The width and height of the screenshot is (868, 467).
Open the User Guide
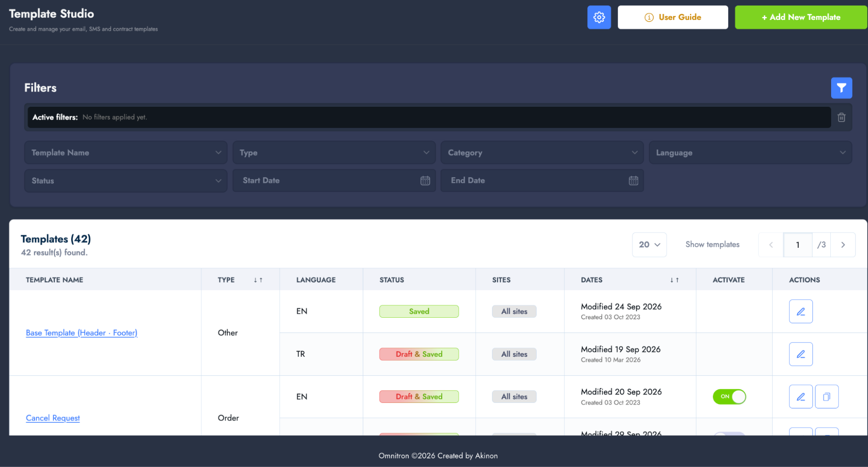click(x=673, y=17)
